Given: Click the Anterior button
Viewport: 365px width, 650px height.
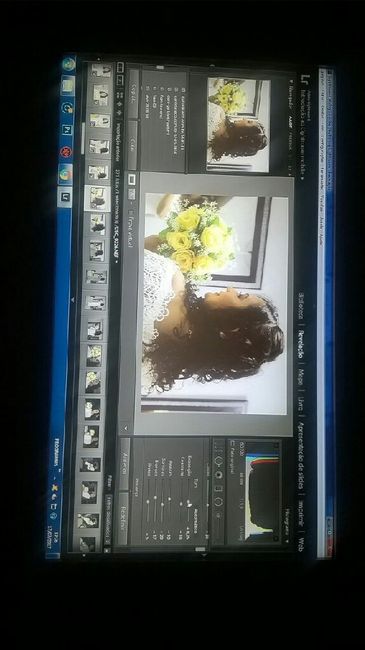Looking at the screenshot, I should (x=124, y=464).
